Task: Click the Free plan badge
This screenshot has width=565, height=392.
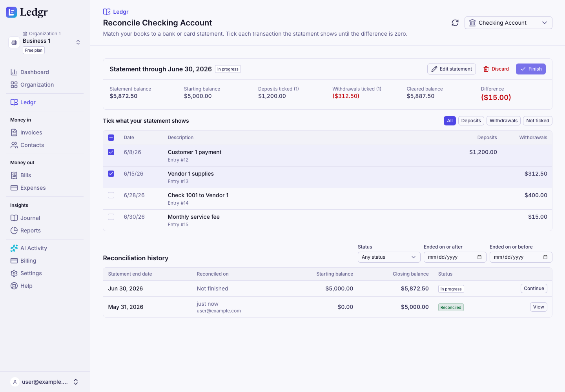Action: pos(34,50)
